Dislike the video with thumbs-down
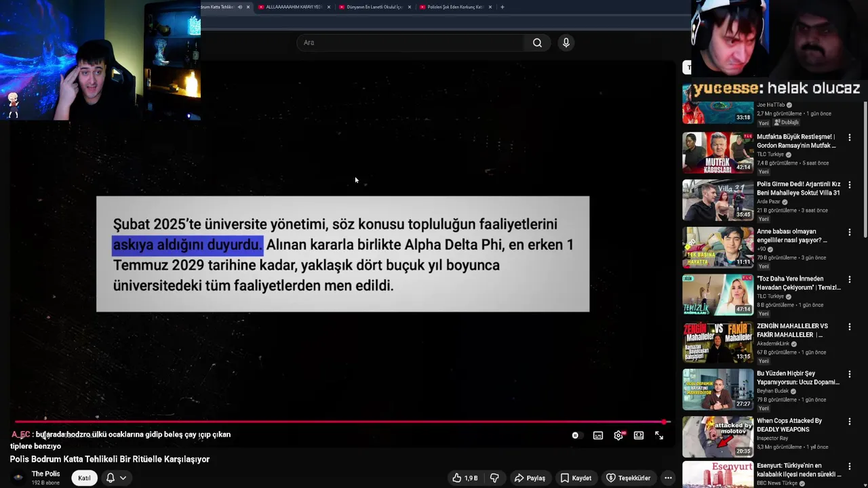Viewport: 868px width, 488px height. point(494,478)
